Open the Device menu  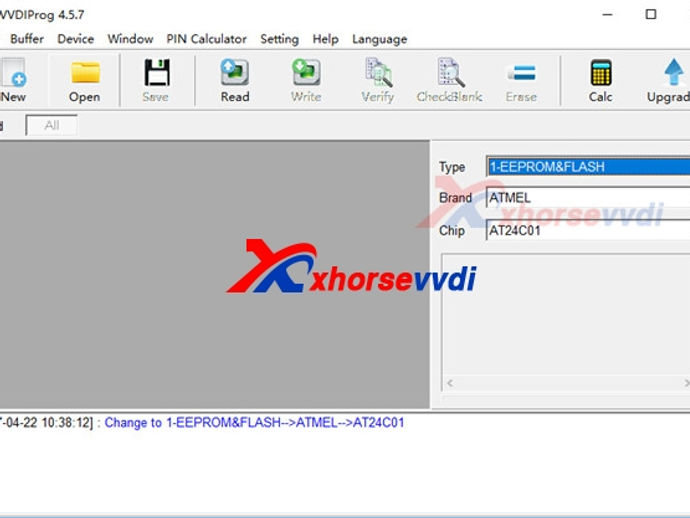click(76, 39)
